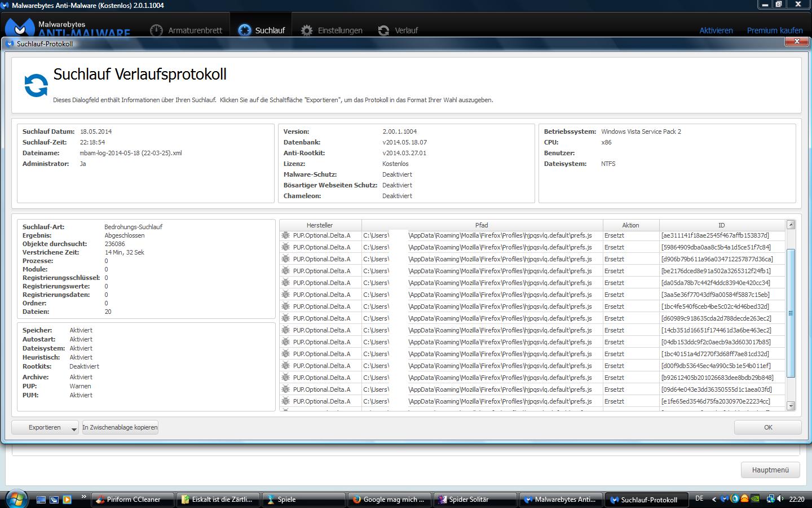Click Show Desktop quick launch icon

pos(41,500)
